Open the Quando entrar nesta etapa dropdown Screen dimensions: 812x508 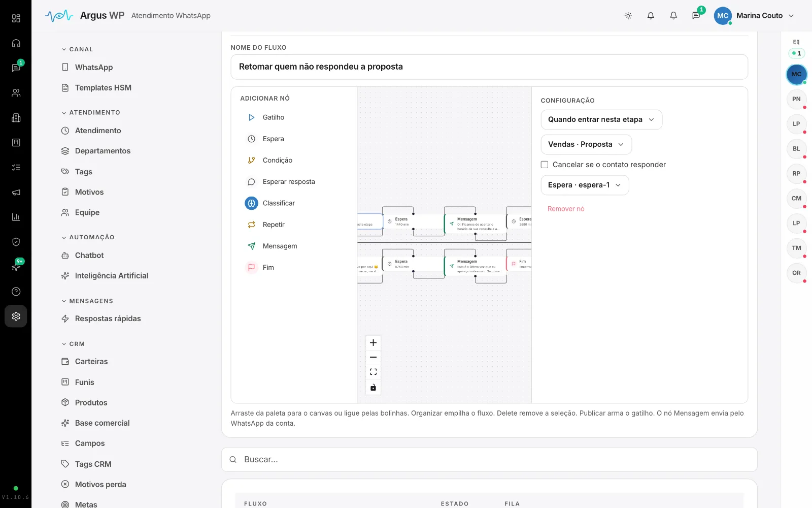(x=601, y=119)
